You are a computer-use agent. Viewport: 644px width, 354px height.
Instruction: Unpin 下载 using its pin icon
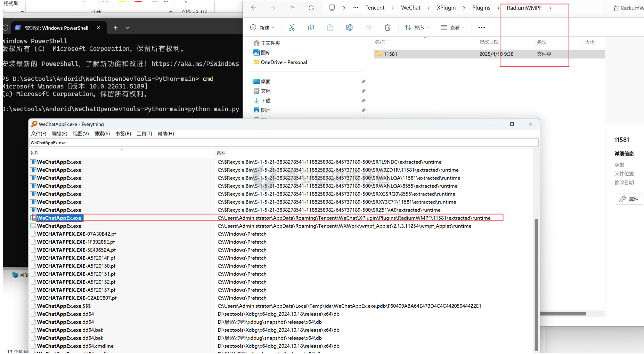(x=363, y=100)
